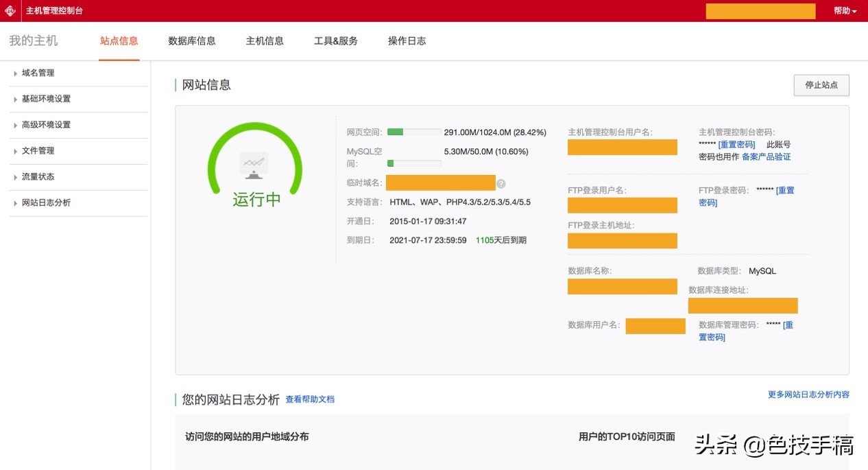Expand the 高级环境设置 sidebar section

pos(46,125)
